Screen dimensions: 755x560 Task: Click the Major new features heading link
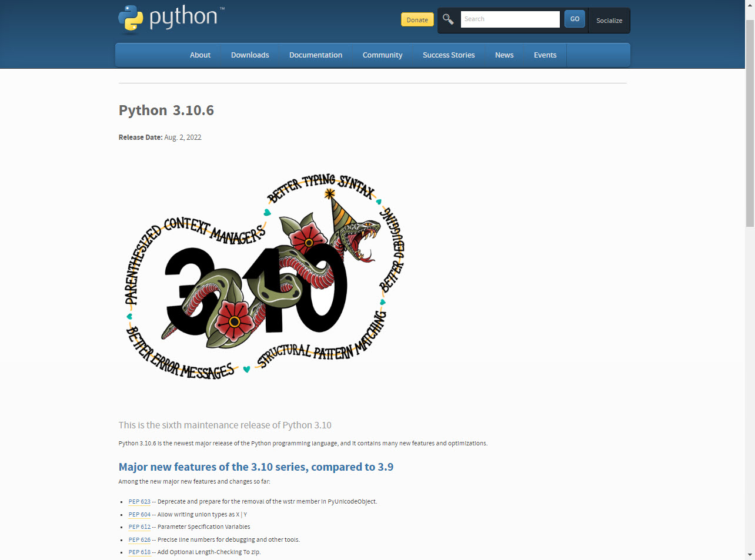click(x=256, y=467)
